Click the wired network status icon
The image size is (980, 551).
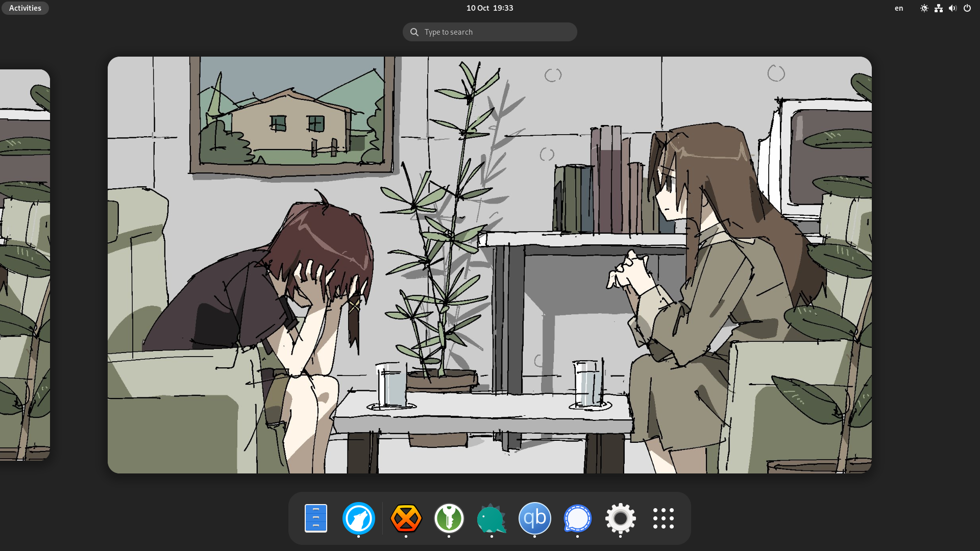coord(938,8)
